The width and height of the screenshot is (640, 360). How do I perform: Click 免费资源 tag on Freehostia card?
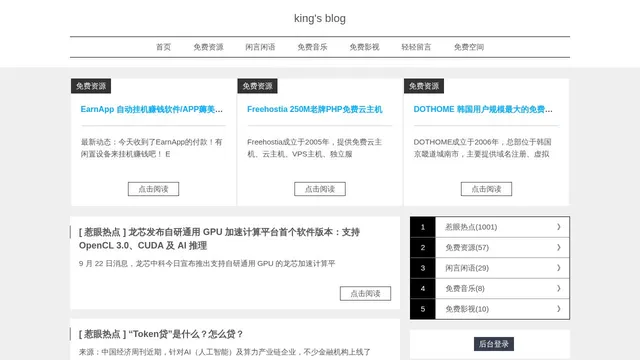coord(257,86)
